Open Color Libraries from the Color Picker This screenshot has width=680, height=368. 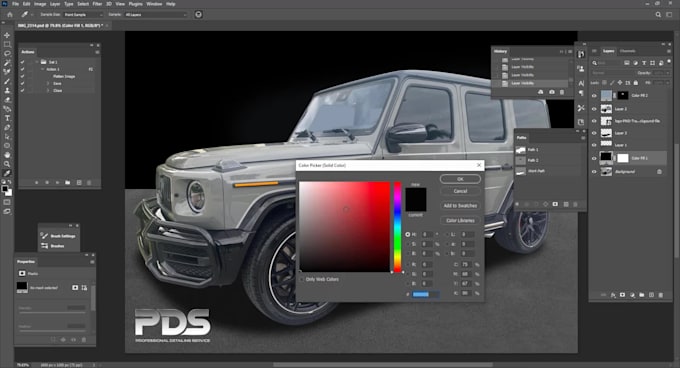(x=460, y=220)
